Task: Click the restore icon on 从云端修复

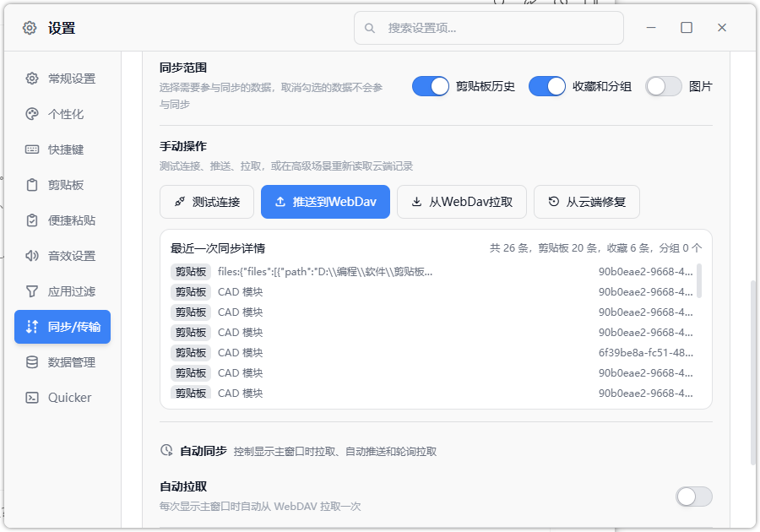Action: [x=553, y=202]
